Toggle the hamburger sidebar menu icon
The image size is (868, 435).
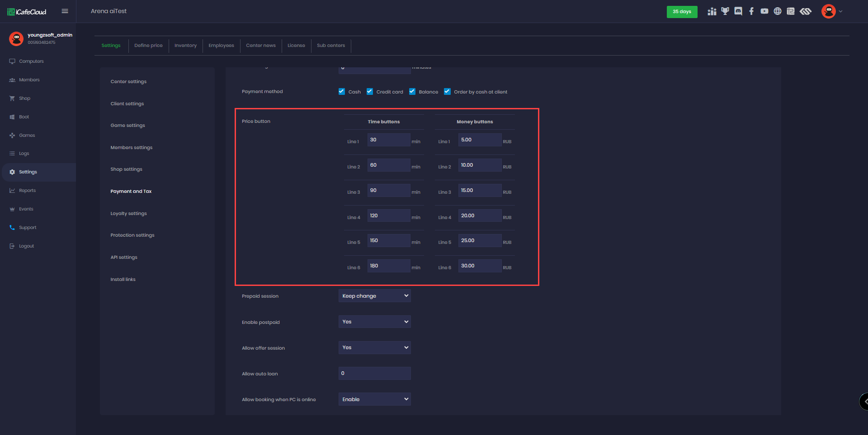65,11
